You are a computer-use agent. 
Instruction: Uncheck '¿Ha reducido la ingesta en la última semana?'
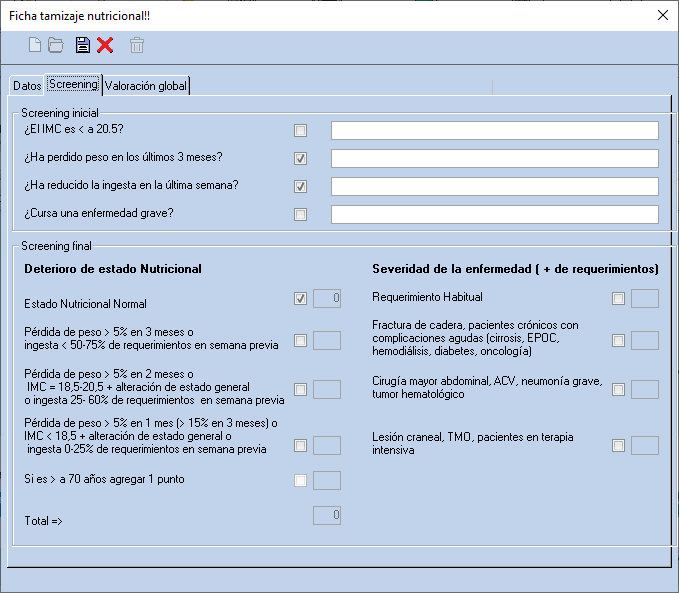pos(301,186)
